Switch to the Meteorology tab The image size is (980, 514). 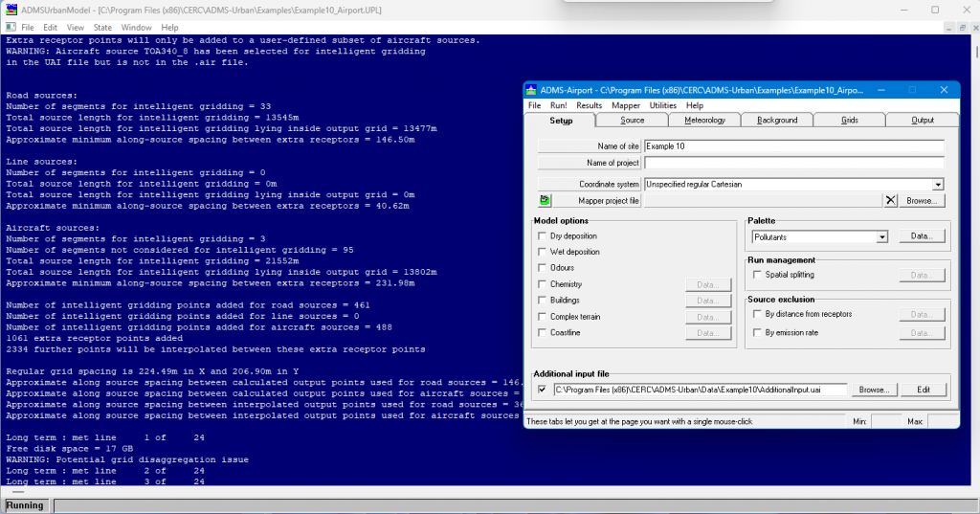click(704, 120)
